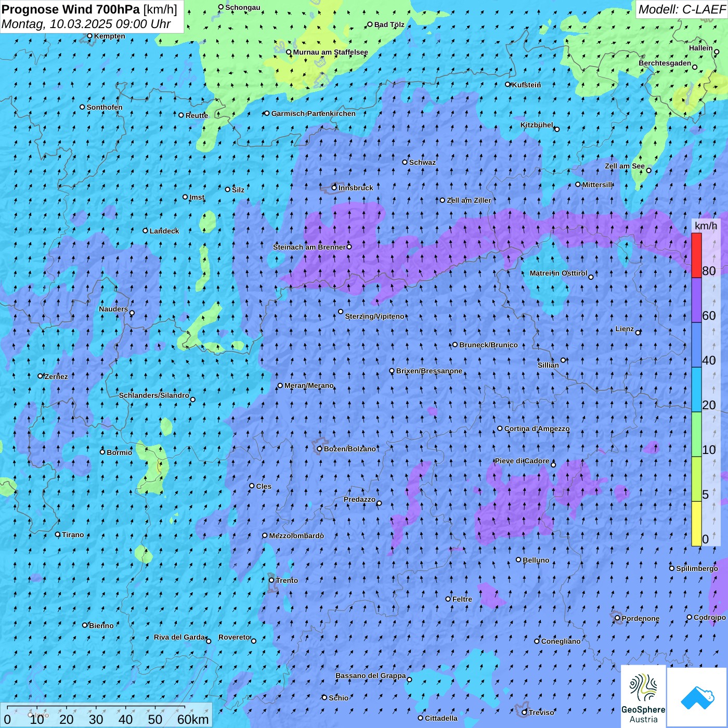Click the 'Bruneck/Brunico' label

pos(488,345)
